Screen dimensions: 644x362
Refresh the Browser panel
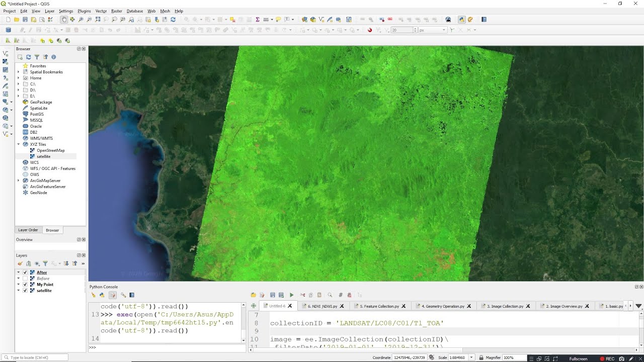coord(29,57)
